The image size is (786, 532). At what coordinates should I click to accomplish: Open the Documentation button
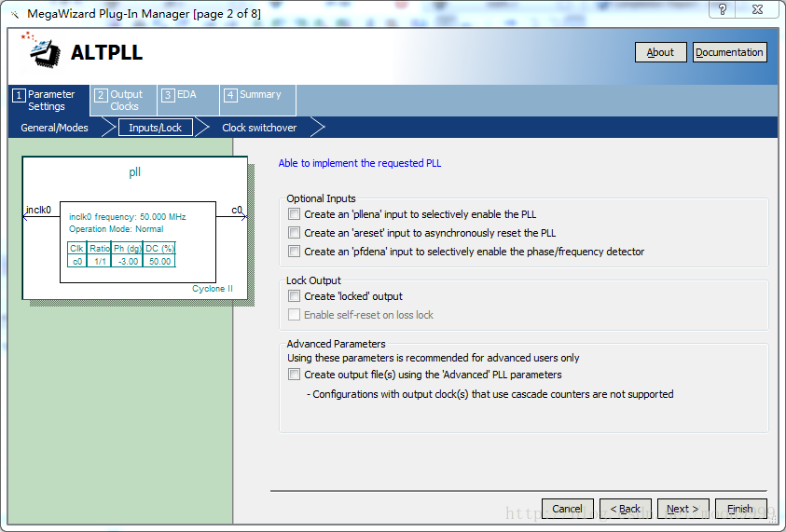coord(729,52)
